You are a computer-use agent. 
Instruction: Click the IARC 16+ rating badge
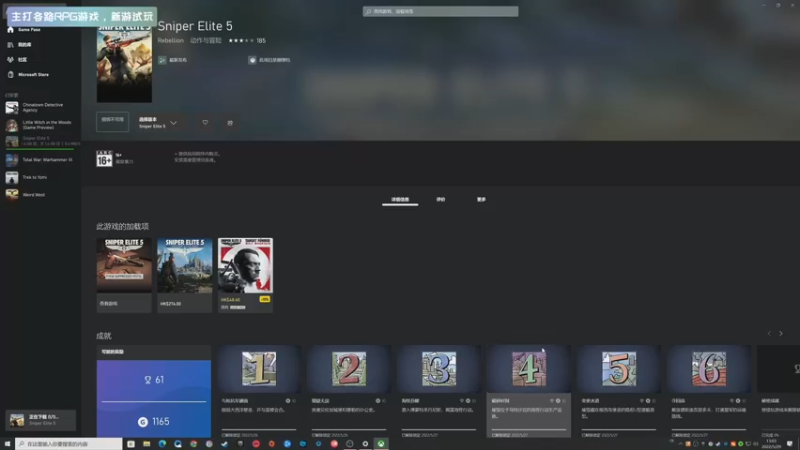[104, 158]
